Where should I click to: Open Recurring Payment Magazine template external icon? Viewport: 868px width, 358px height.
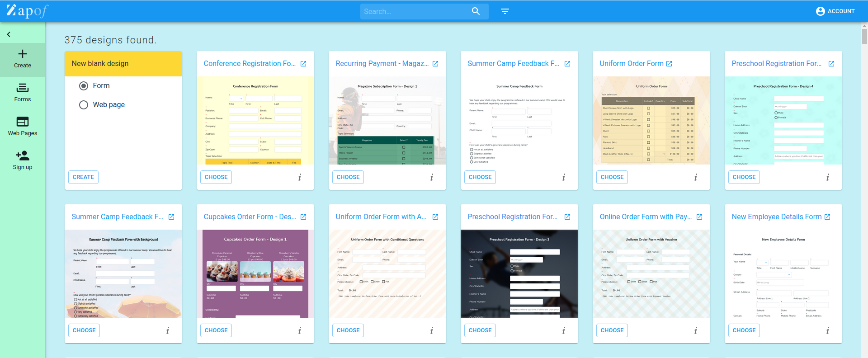(x=435, y=64)
